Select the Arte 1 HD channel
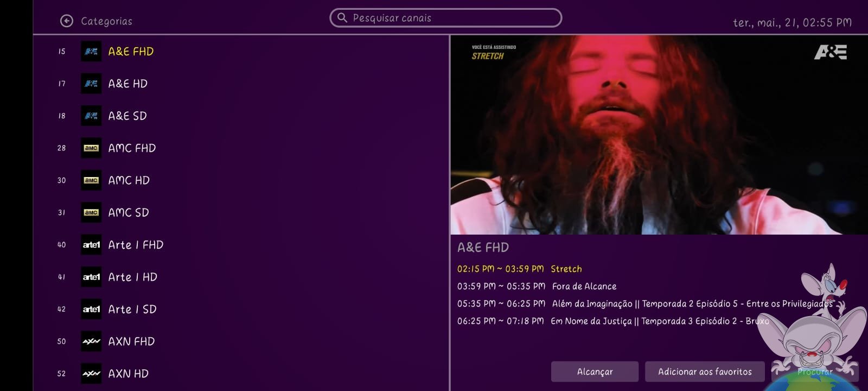 241,277
